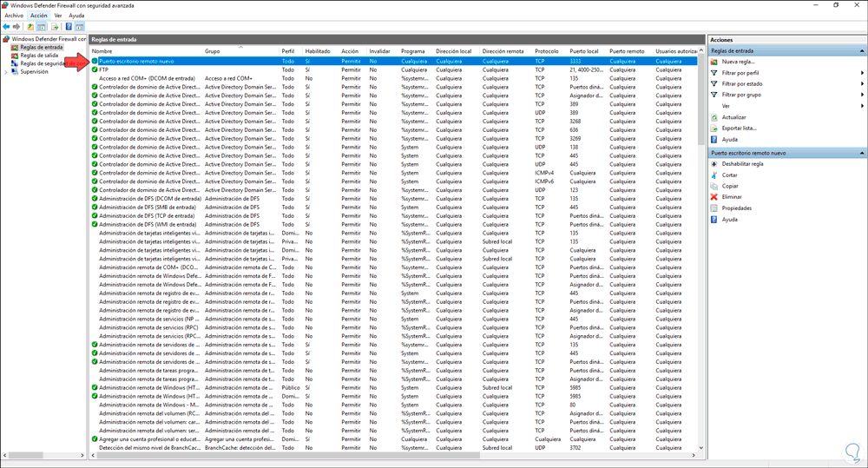The width and height of the screenshot is (868, 468).
Task: Open the Filtrar por perfil submenu
Action: [x=740, y=73]
